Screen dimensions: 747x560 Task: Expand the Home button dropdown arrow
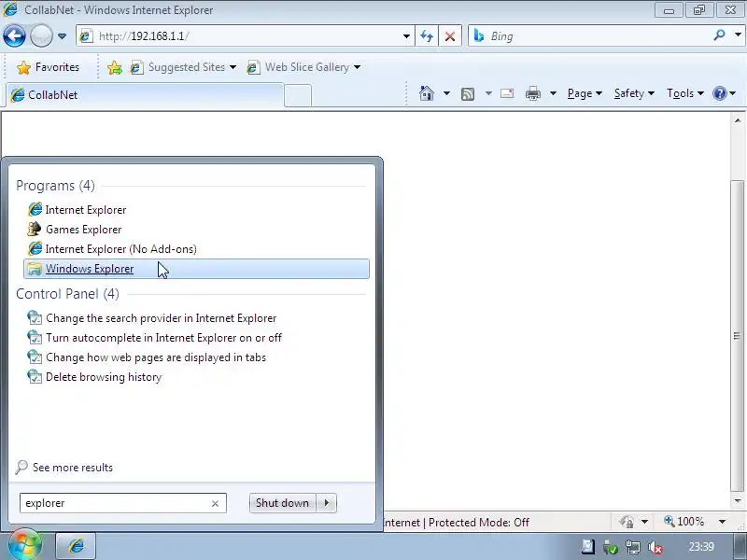pyautogui.click(x=446, y=93)
